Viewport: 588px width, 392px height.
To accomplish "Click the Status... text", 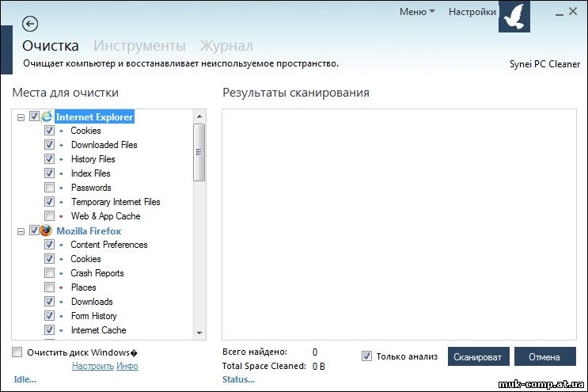I will [x=238, y=379].
